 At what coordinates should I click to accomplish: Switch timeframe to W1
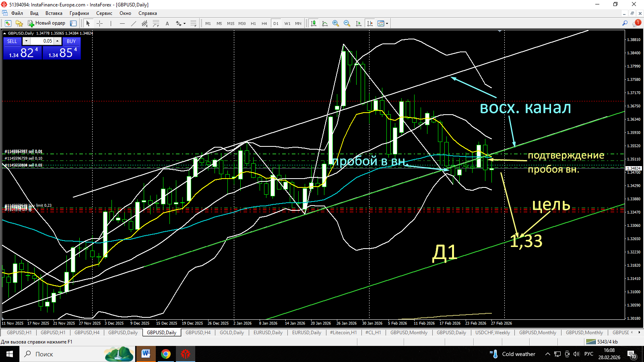287,23
